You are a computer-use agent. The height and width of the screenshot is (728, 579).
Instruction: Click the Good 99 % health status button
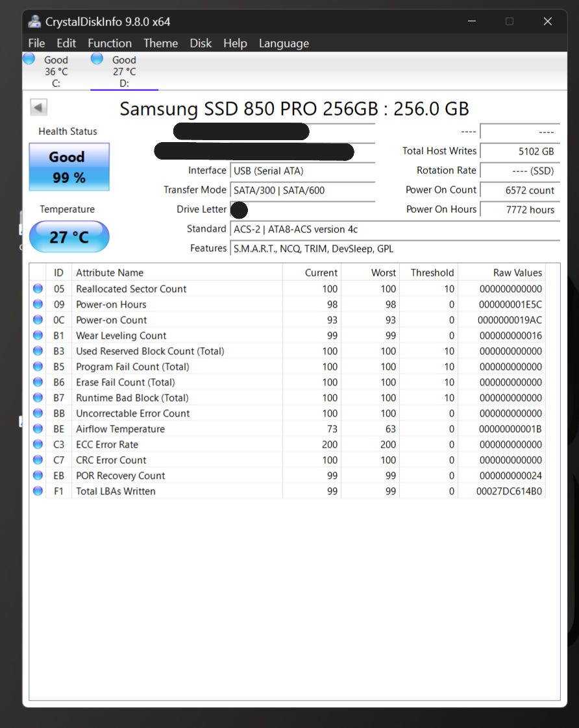(x=69, y=167)
